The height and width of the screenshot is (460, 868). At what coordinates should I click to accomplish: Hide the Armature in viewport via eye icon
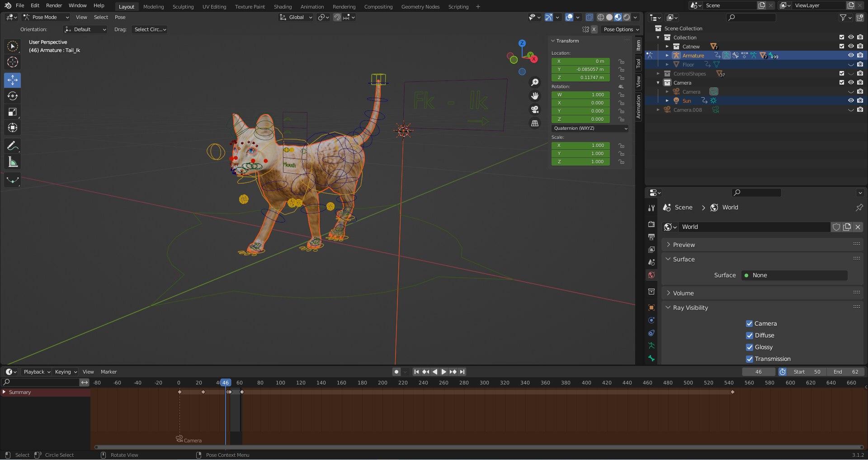850,55
